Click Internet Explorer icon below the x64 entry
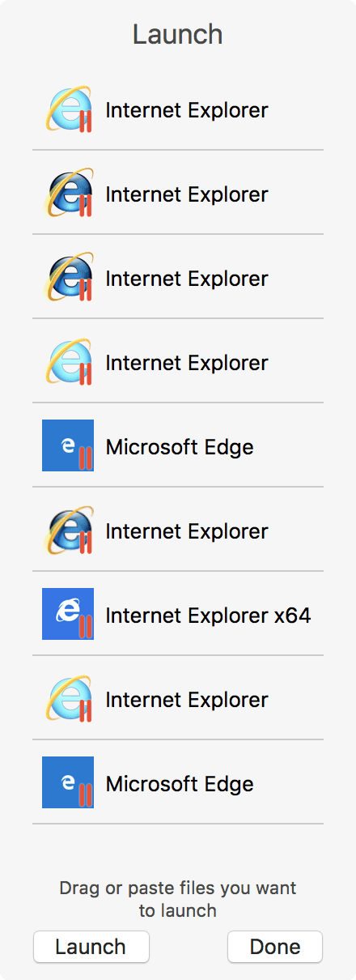The width and height of the screenshot is (356, 980). [x=68, y=698]
